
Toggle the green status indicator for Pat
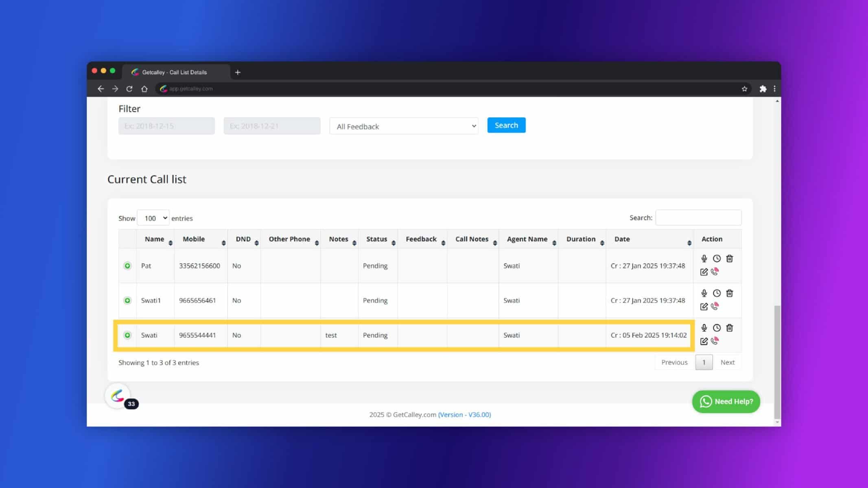(x=127, y=265)
